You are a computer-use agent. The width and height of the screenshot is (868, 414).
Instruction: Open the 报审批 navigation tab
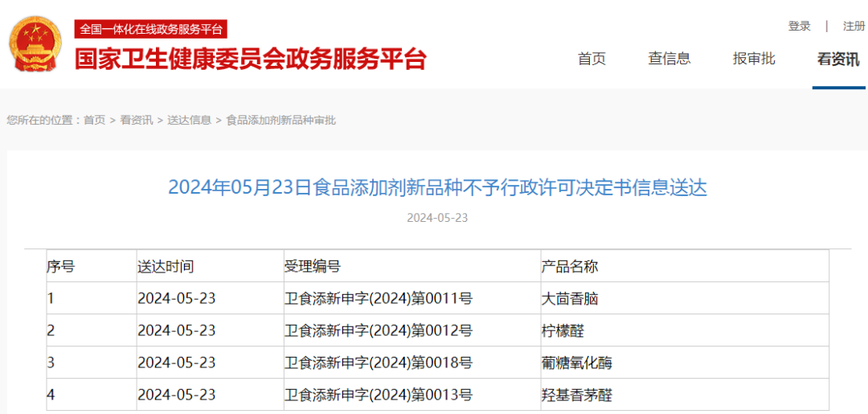point(754,59)
